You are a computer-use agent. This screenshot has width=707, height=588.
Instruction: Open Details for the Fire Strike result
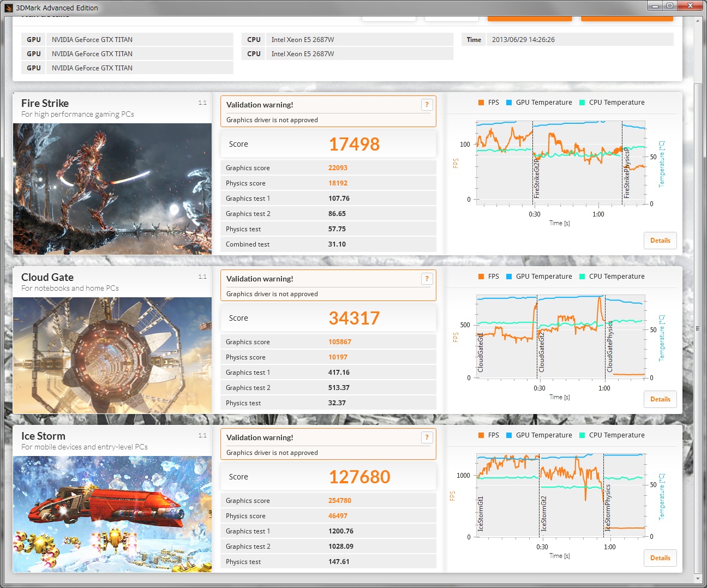(x=660, y=241)
